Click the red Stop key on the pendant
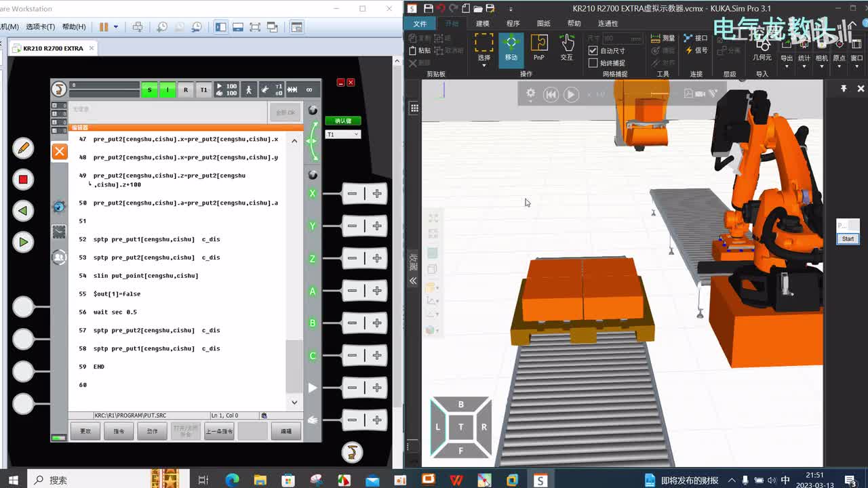 click(23, 180)
